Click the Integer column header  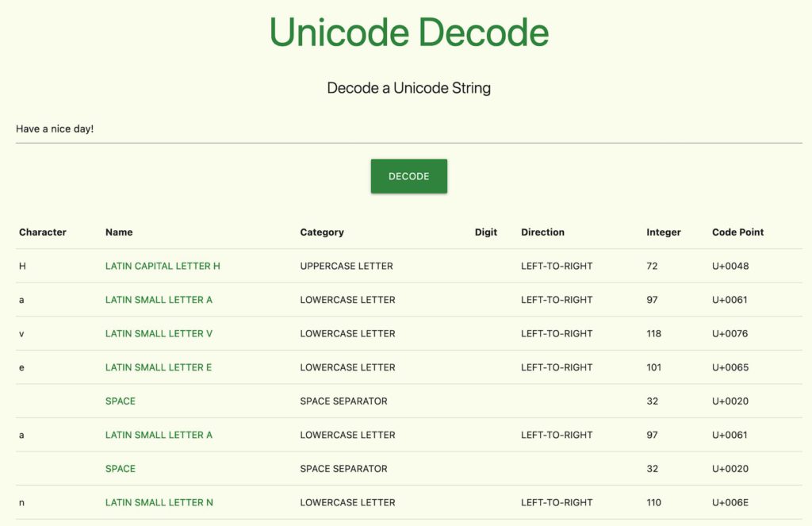pos(664,232)
